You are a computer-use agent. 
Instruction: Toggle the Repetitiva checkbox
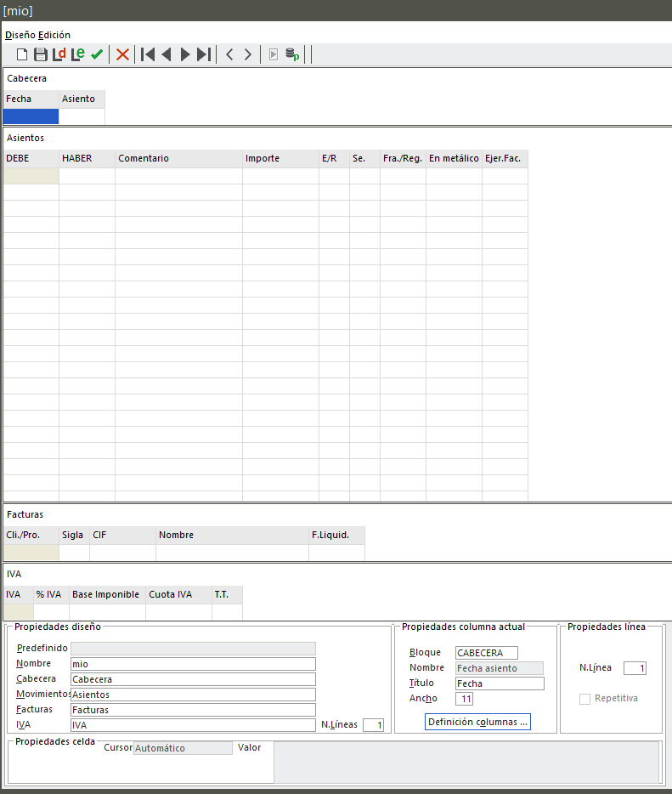tap(585, 699)
